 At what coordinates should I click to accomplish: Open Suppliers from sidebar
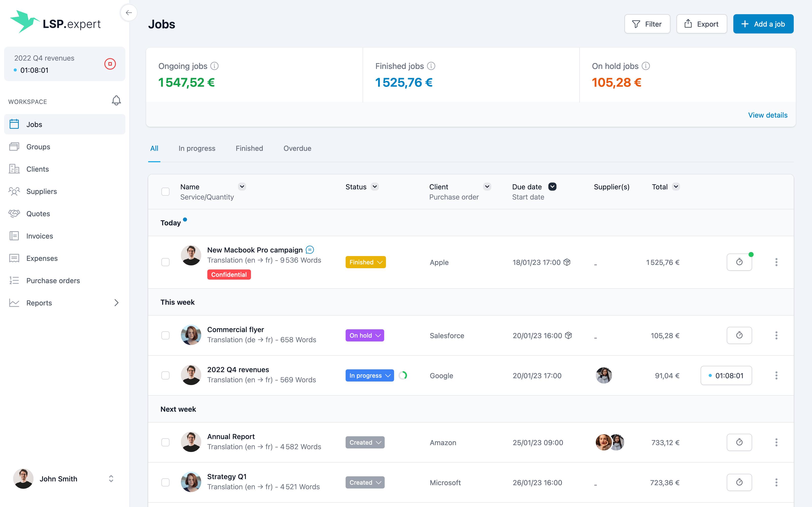42,191
